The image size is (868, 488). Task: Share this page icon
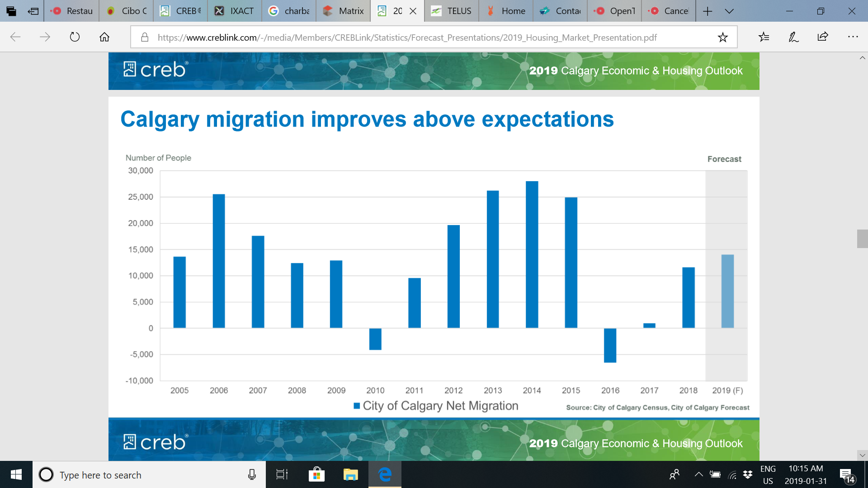tap(823, 37)
